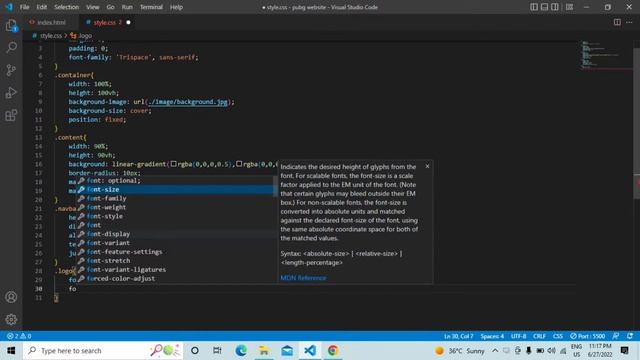Open the editor More Actions ellipsis
The width and height of the screenshot is (640, 360).
tap(629, 22)
